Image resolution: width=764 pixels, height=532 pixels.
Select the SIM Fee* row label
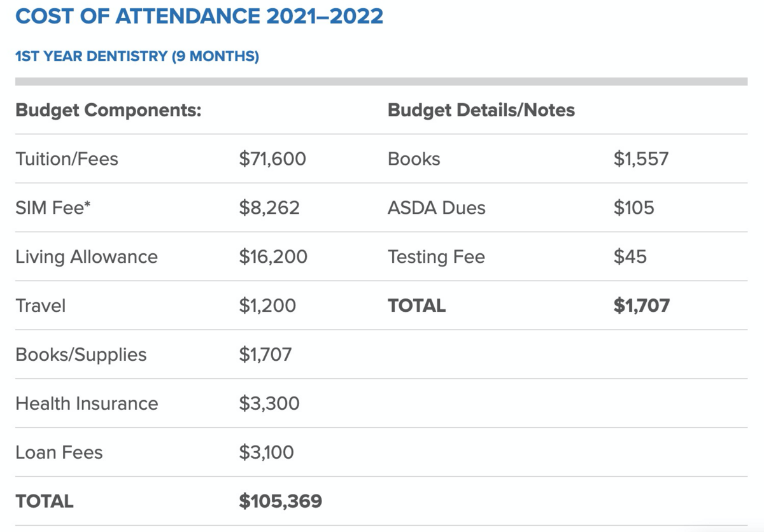(53, 207)
